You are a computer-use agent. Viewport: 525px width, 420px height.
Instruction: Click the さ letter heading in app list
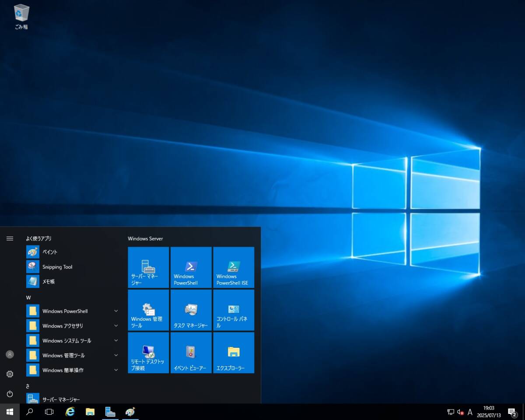point(28,385)
